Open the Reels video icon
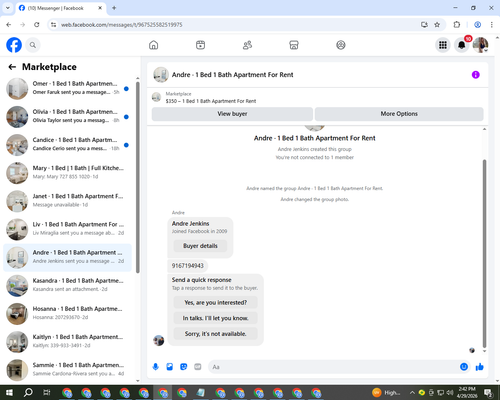The width and height of the screenshot is (500, 400). [200, 45]
